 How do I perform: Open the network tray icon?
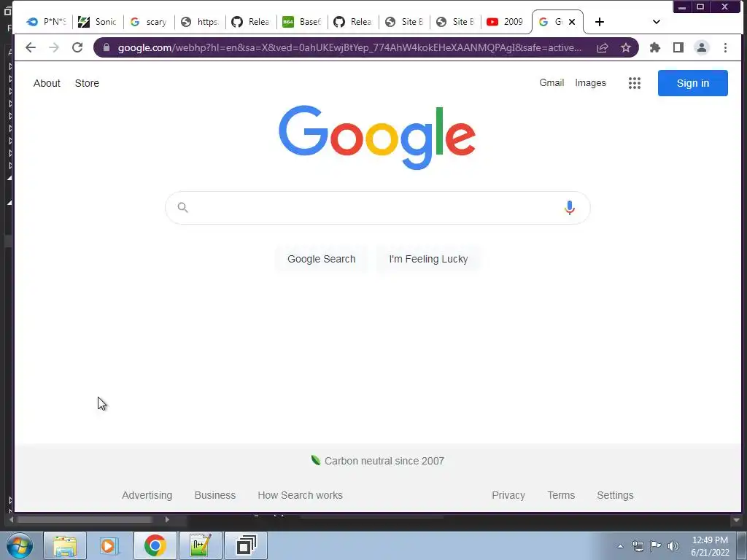[x=638, y=546]
